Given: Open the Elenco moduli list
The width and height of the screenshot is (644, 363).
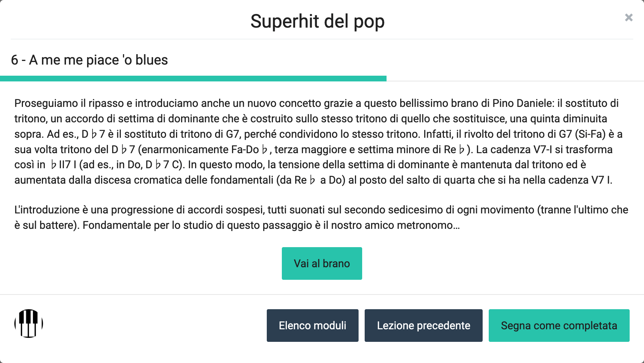Looking at the screenshot, I should pos(312,325).
